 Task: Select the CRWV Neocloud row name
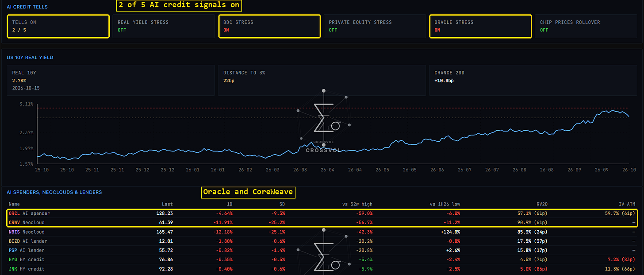27,222
